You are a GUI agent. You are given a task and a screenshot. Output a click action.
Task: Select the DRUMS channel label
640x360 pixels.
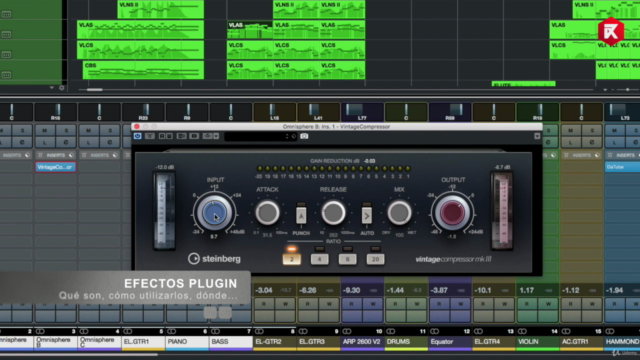click(x=406, y=342)
